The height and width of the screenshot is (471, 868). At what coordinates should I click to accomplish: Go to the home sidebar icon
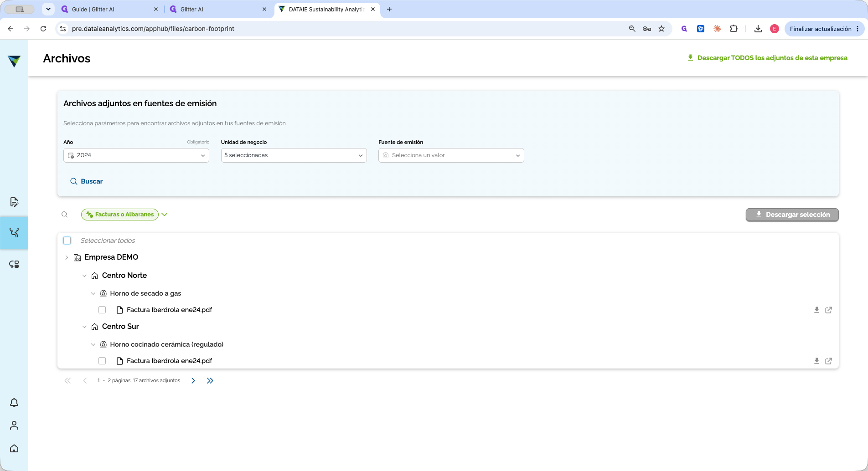[x=14, y=448]
